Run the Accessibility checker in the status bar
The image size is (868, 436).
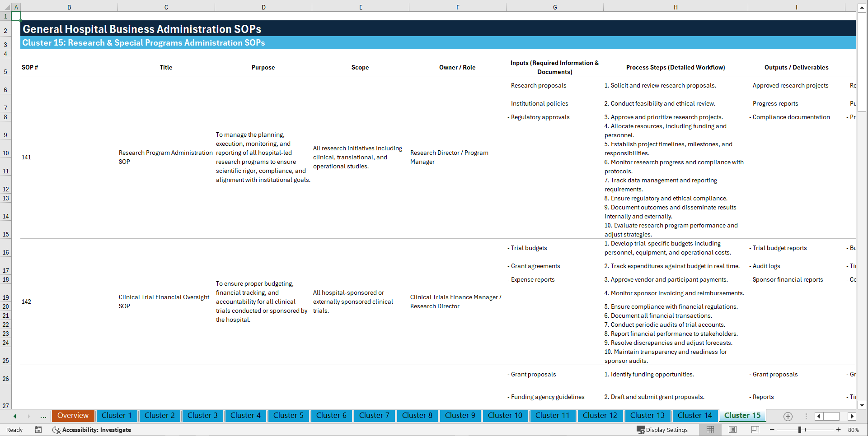click(92, 430)
